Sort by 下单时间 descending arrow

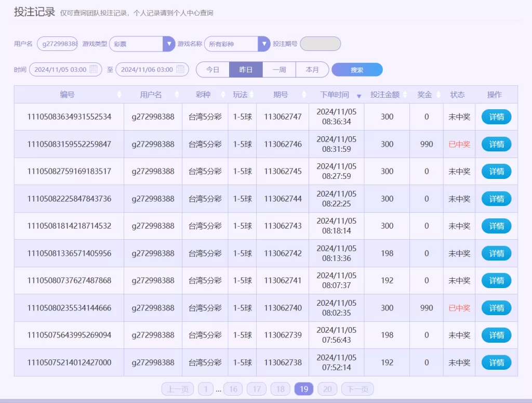[359, 96]
